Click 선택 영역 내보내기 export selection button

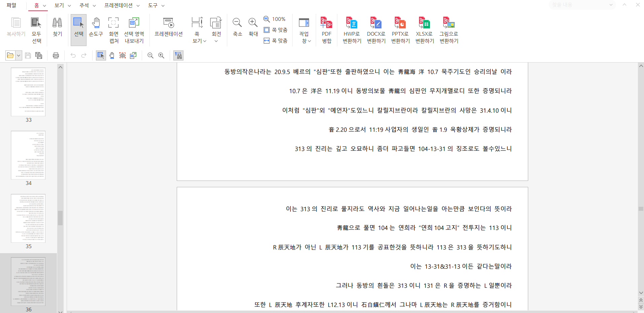(134, 30)
